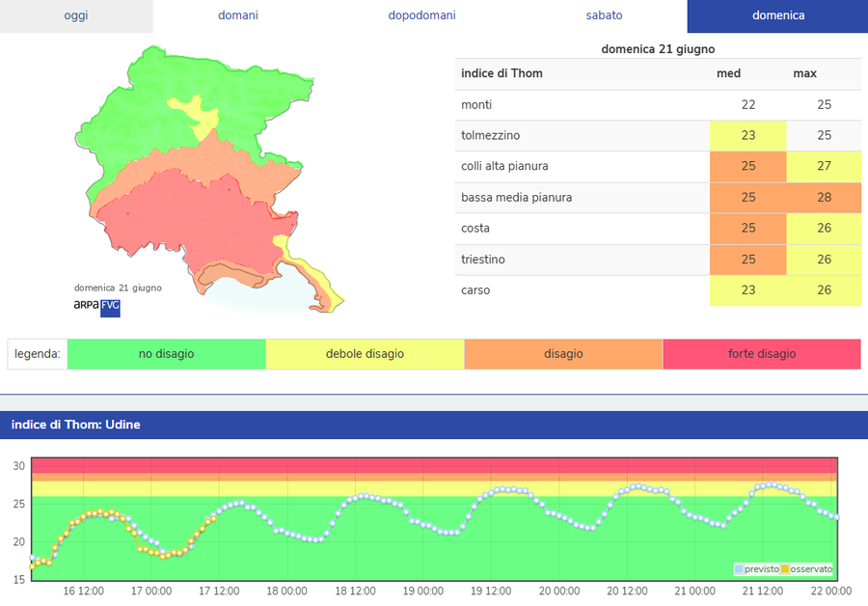Click the '20 00:00' chart axis label

pyautogui.click(x=559, y=592)
